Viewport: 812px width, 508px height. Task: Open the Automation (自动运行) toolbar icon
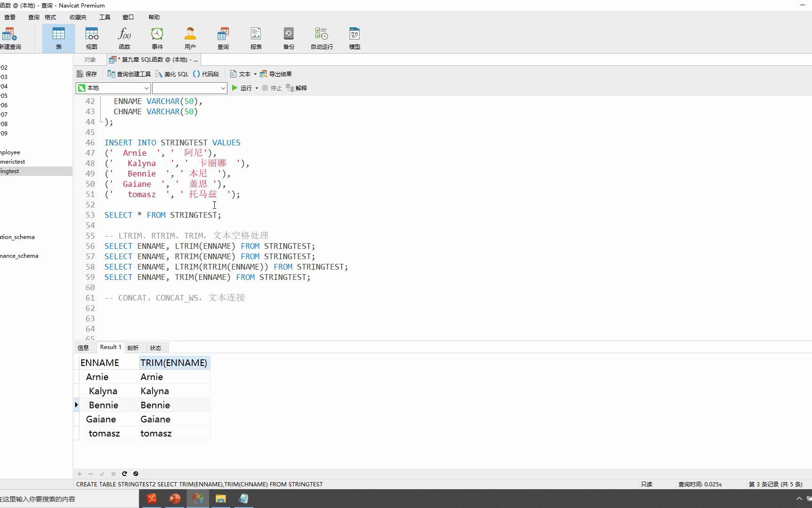click(x=322, y=38)
